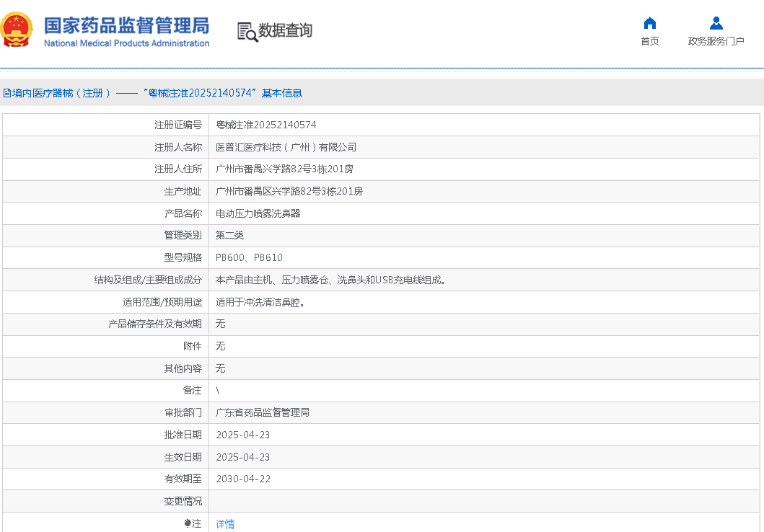Click the 数据查询 heading text
The image size is (764, 532).
(x=285, y=30)
